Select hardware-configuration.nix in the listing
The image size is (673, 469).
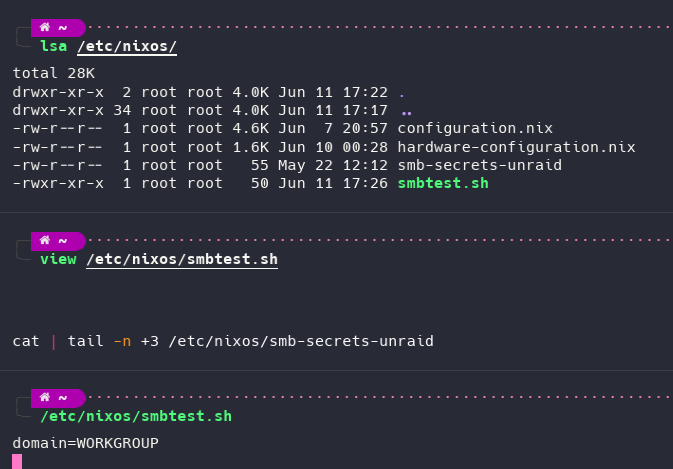point(516,148)
